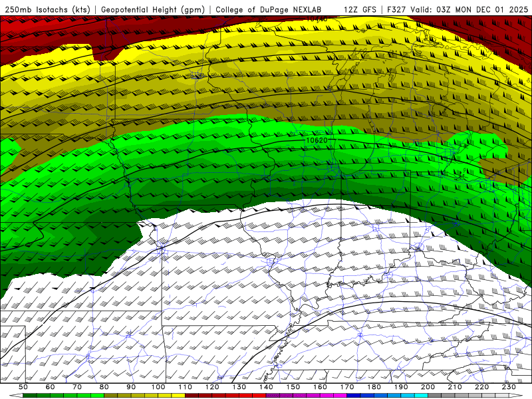Click the color scale value 230

coord(509,387)
